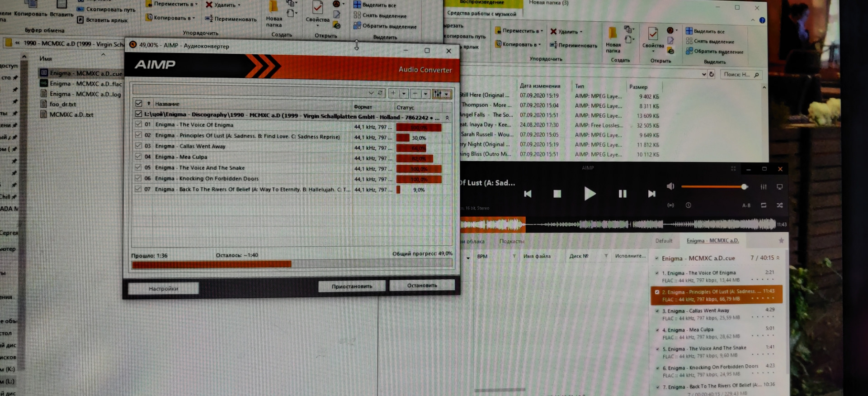Collapse the ribbon with the chevron near help
The width and height of the screenshot is (868, 396).
click(753, 20)
